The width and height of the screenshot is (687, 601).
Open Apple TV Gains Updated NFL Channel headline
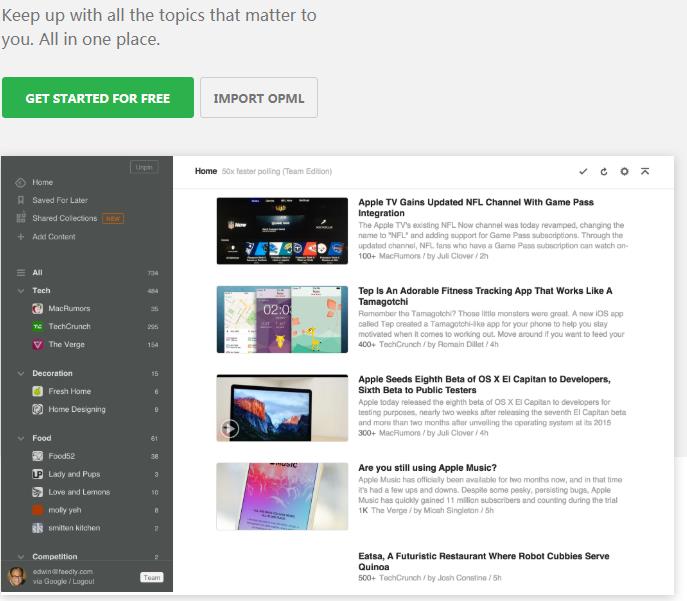pyautogui.click(x=476, y=208)
